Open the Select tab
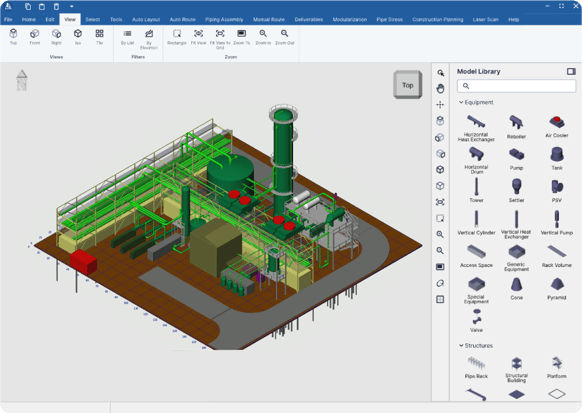The image size is (582, 413). pos(92,19)
